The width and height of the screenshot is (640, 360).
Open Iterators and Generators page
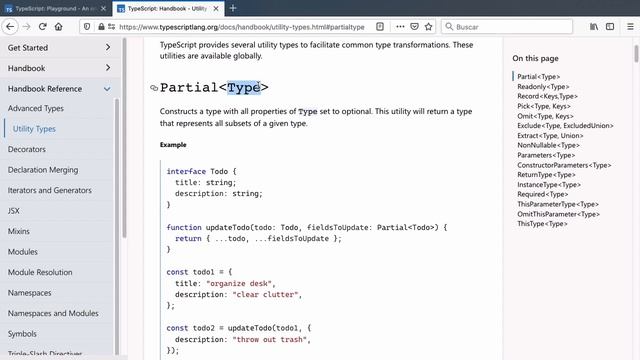point(49,190)
